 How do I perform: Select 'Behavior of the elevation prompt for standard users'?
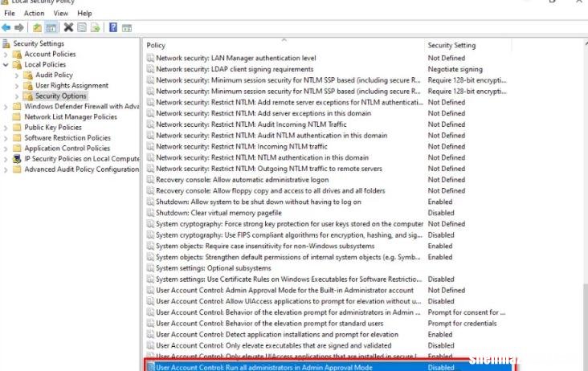click(270, 324)
